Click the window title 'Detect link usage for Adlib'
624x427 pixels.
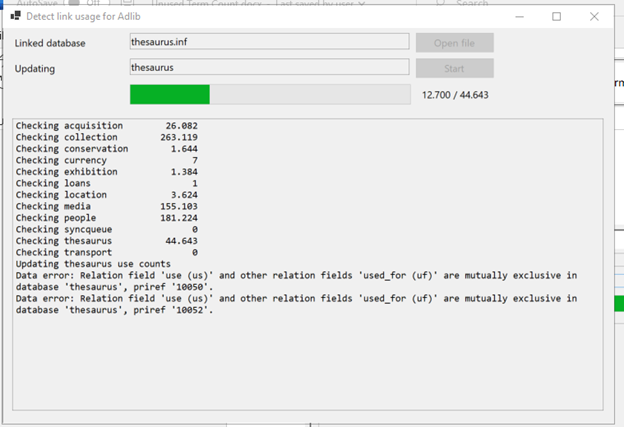(x=84, y=16)
